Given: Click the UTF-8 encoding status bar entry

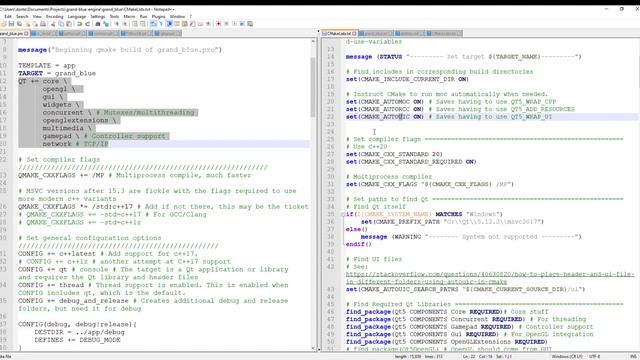Looking at the screenshot, I should tap(595, 357).
